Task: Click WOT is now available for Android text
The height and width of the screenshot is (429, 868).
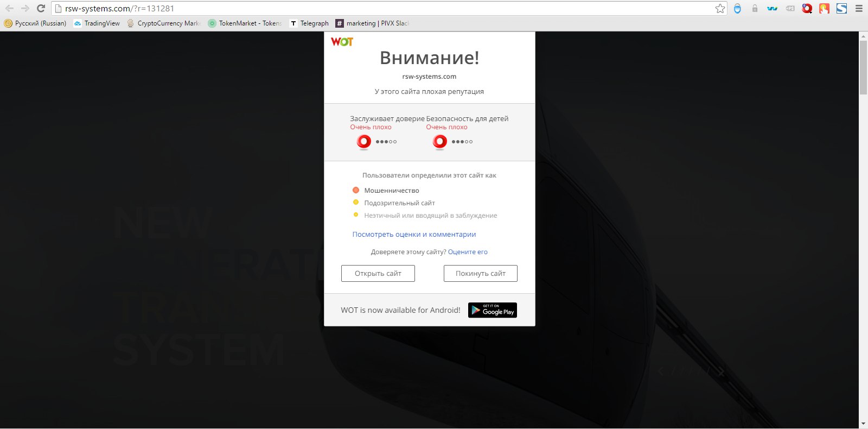Action: (x=400, y=310)
